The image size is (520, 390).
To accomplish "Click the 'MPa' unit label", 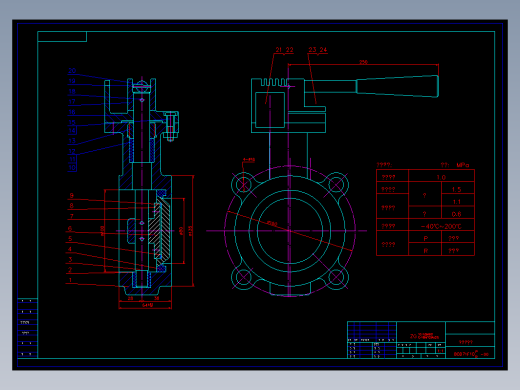I will tap(463, 165).
